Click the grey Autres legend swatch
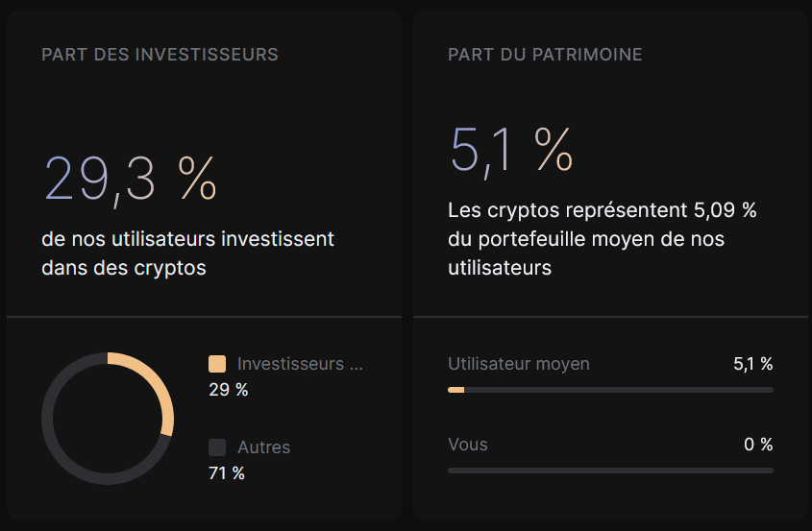This screenshot has width=812, height=531. [217, 447]
